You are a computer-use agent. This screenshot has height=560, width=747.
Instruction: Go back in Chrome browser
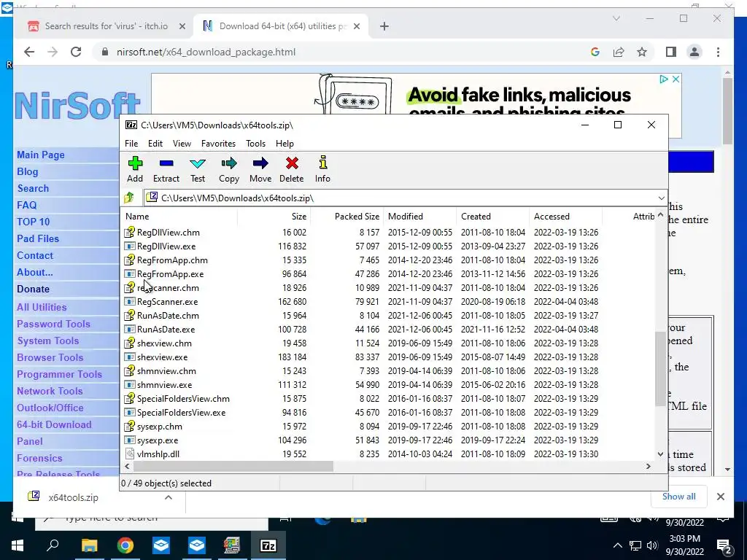29,52
